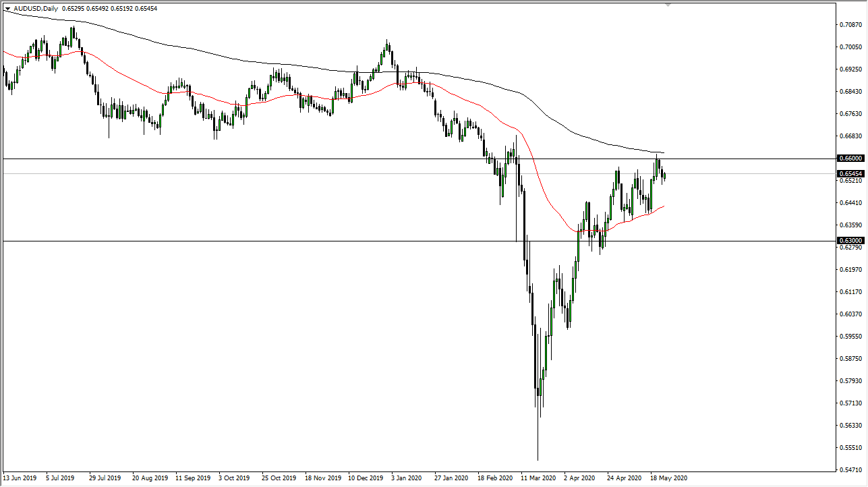Click the 0.68430 price scale label
The width and height of the screenshot is (868, 487).
[x=850, y=92]
